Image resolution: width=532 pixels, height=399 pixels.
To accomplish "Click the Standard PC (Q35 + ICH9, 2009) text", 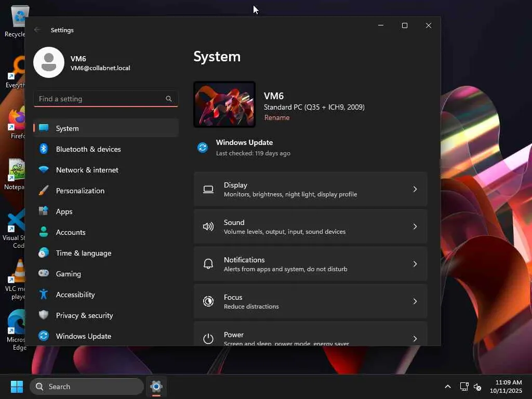I will tap(314, 107).
